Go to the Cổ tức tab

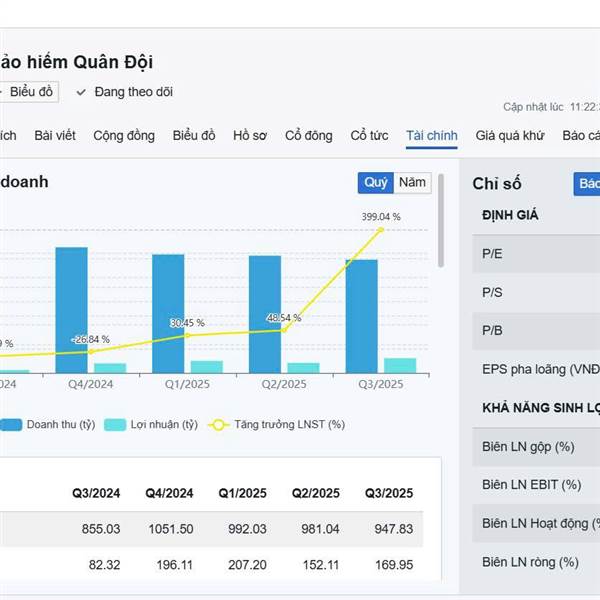369,136
